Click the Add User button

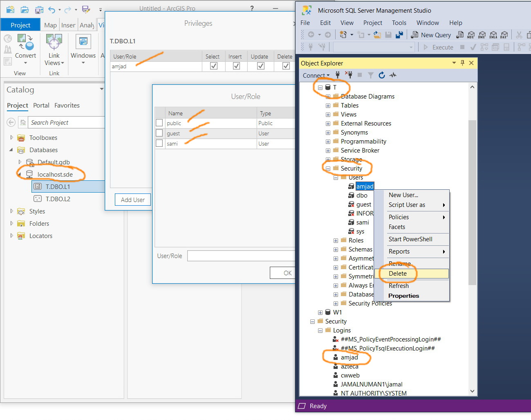pos(132,200)
